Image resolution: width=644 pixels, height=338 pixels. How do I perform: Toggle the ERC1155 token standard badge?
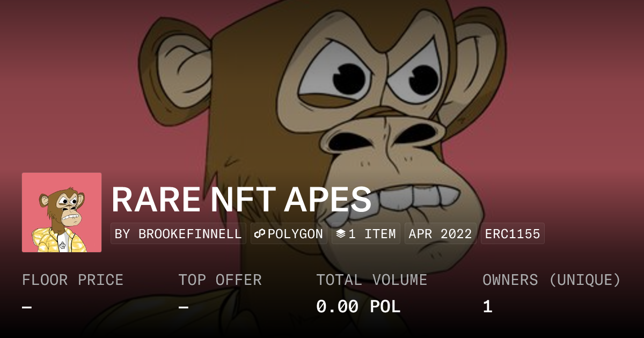[x=513, y=233]
